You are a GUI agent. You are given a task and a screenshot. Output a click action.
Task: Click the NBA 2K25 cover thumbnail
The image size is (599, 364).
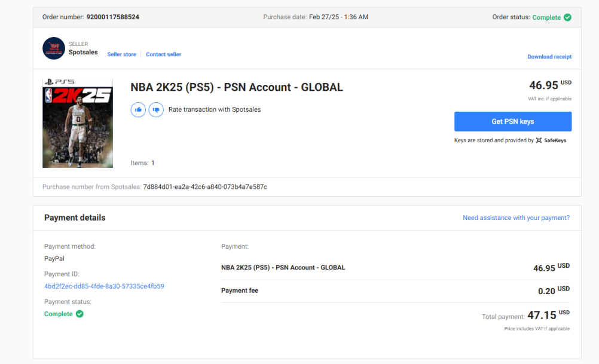(78, 123)
